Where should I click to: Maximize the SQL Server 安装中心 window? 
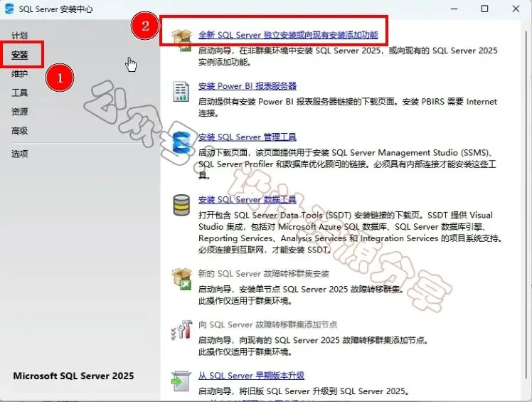tap(485, 9)
